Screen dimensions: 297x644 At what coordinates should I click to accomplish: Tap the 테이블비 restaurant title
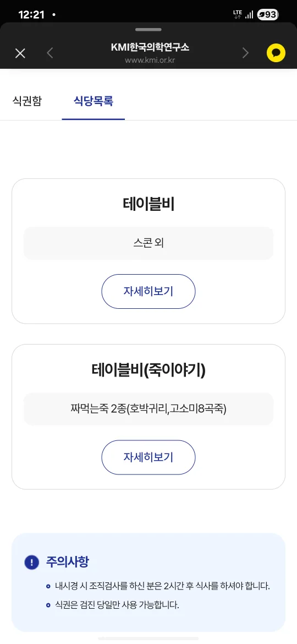[148, 204]
